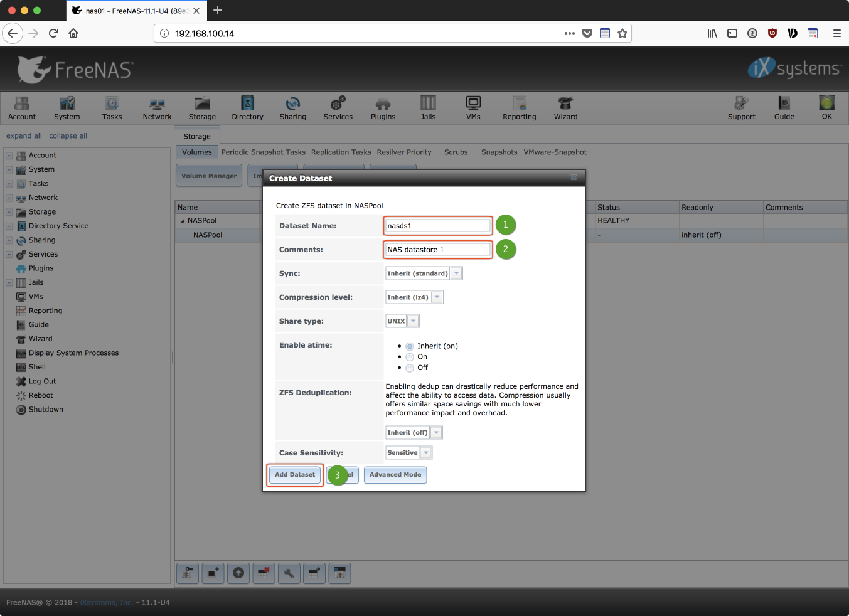Click the Sharing icon in top toolbar
The width and height of the screenshot is (849, 616).
click(x=292, y=108)
